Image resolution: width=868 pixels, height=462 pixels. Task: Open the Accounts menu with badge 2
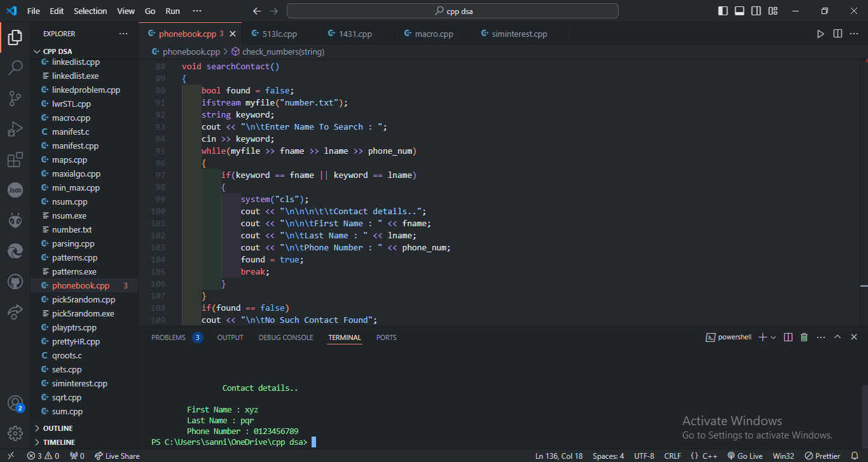pos(15,403)
